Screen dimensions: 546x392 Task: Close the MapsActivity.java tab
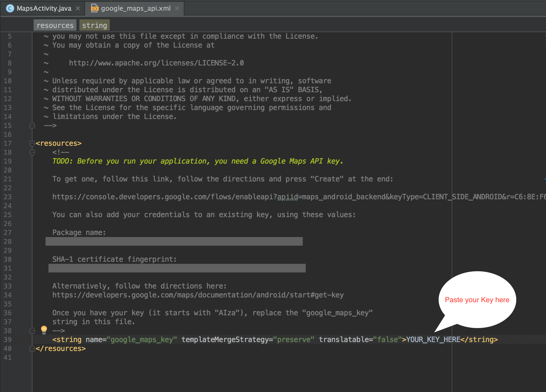point(78,8)
